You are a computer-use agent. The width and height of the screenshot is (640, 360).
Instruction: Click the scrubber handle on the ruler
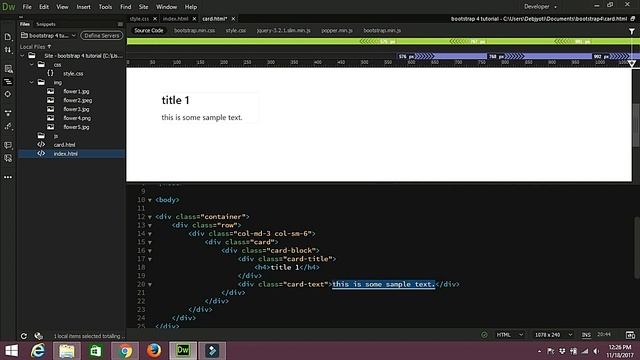tap(632, 63)
